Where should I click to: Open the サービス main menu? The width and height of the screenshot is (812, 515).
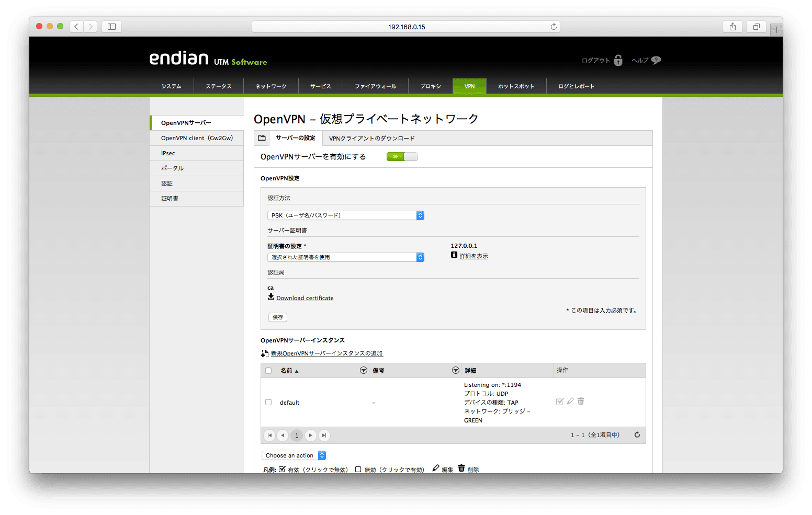click(321, 86)
